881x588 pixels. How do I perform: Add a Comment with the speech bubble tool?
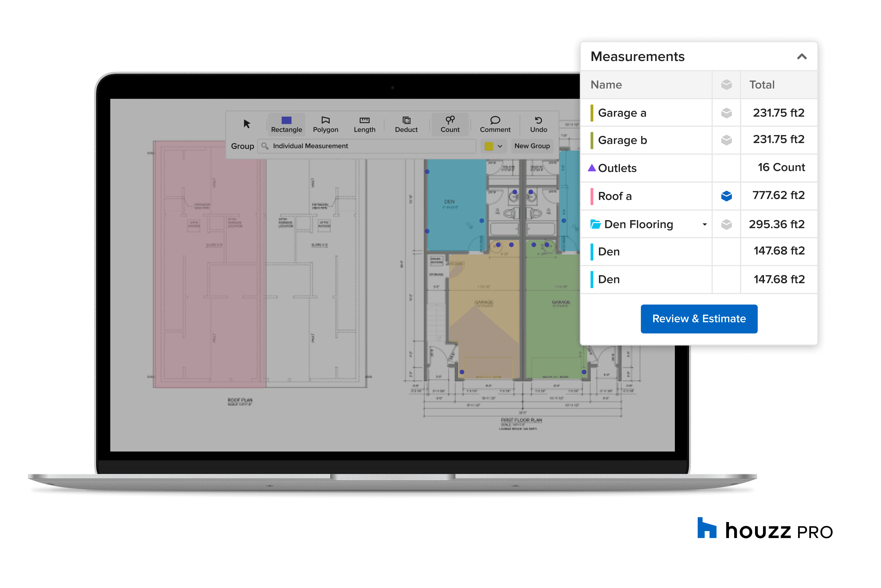[x=495, y=124]
